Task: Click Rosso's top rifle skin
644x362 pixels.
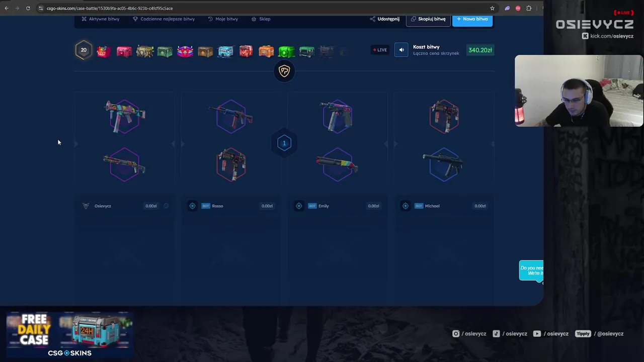Action: click(231, 116)
